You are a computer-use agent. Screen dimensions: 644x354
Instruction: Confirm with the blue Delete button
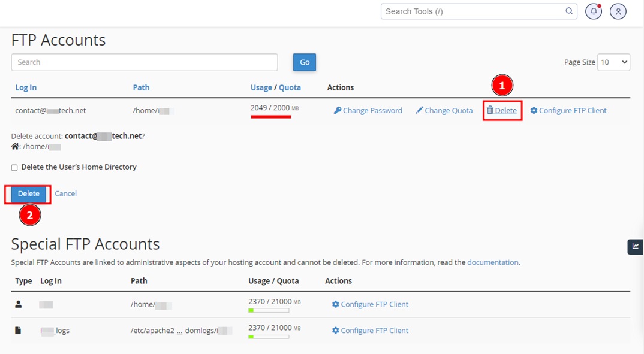pyautogui.click(x=28, y=193)
